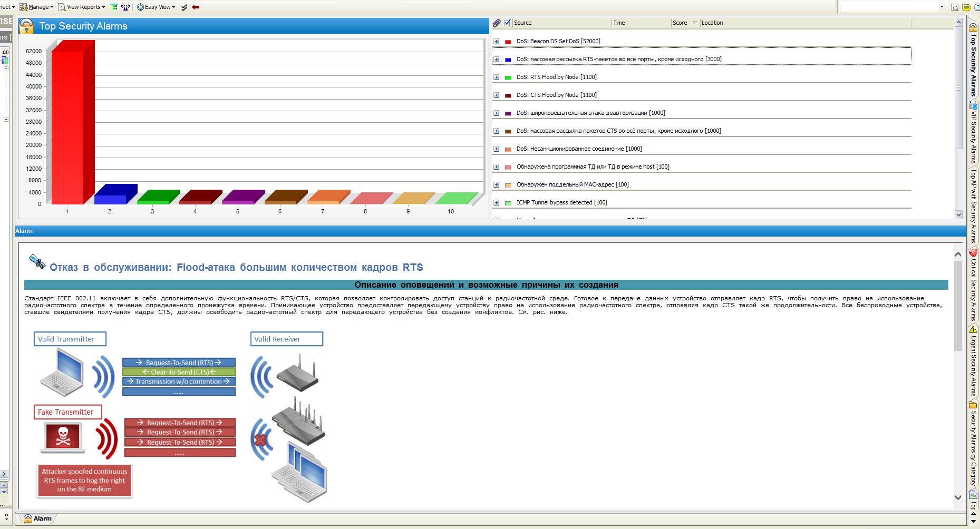Switch to Critical Security Alarms side tab
980x529 pixels.
(973, 285)
